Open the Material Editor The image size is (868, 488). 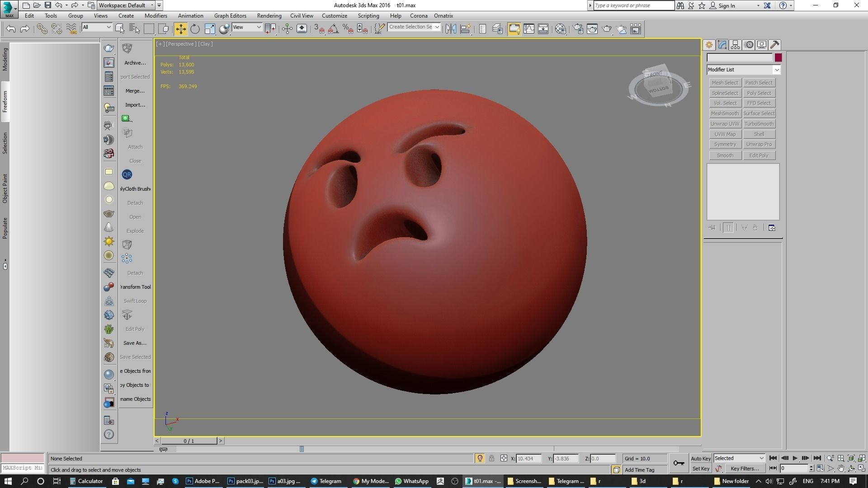(x=561, y=29)
